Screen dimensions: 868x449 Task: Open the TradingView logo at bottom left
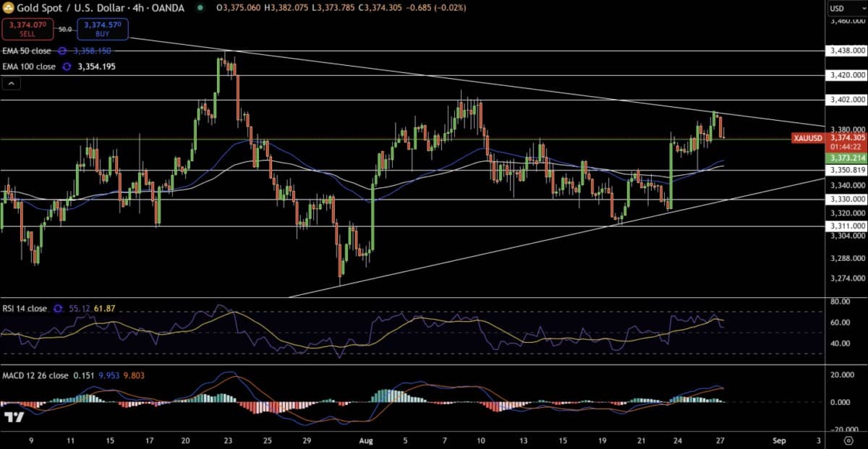pos(13,418)
